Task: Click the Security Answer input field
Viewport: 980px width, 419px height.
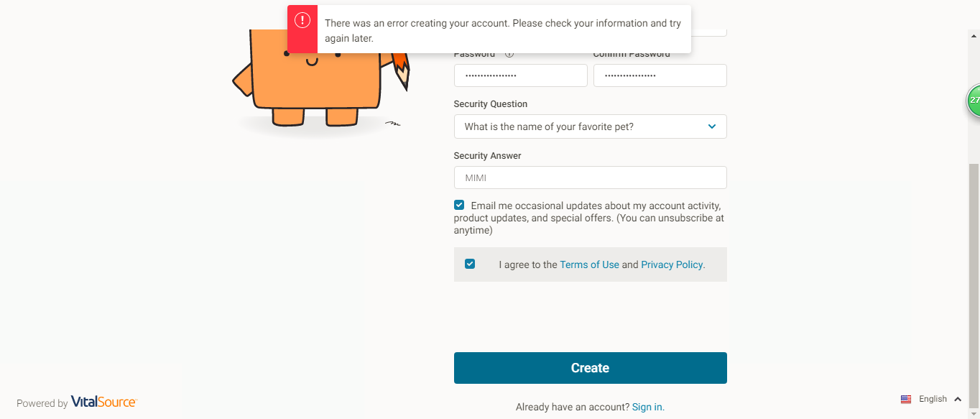Action: coord(590,178)
